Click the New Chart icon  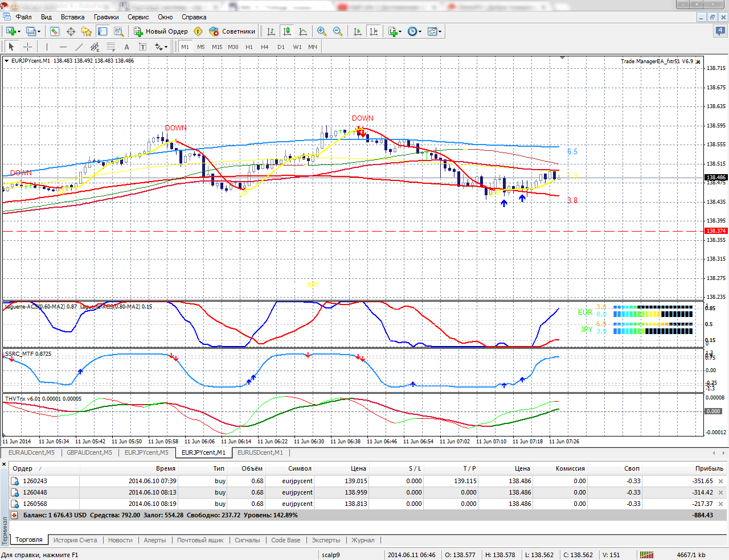(x=11, y=31)
